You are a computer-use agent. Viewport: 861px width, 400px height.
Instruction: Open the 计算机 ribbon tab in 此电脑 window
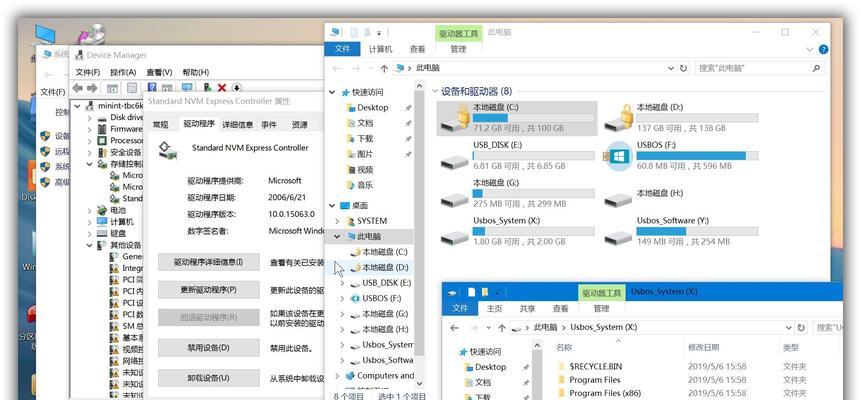381,49
